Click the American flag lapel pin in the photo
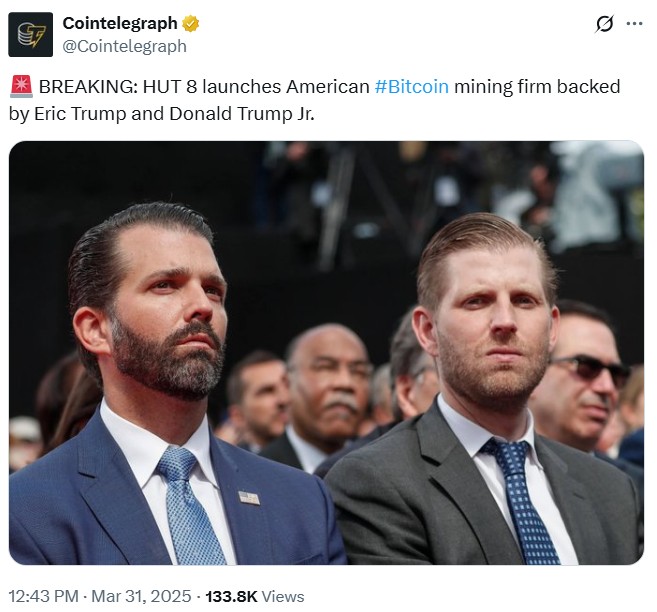Viewport: 657px width, 612px height. pyautogui.click(x=249, y=497)
